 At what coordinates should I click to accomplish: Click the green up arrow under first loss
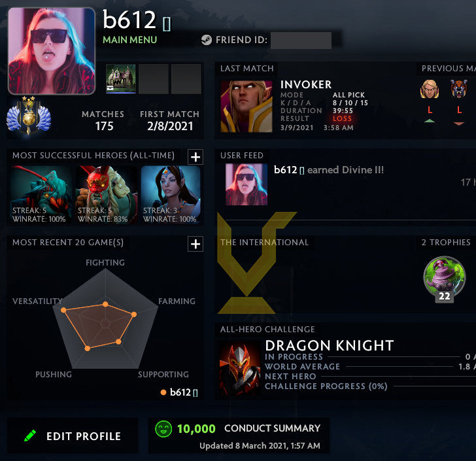(429, 121)
